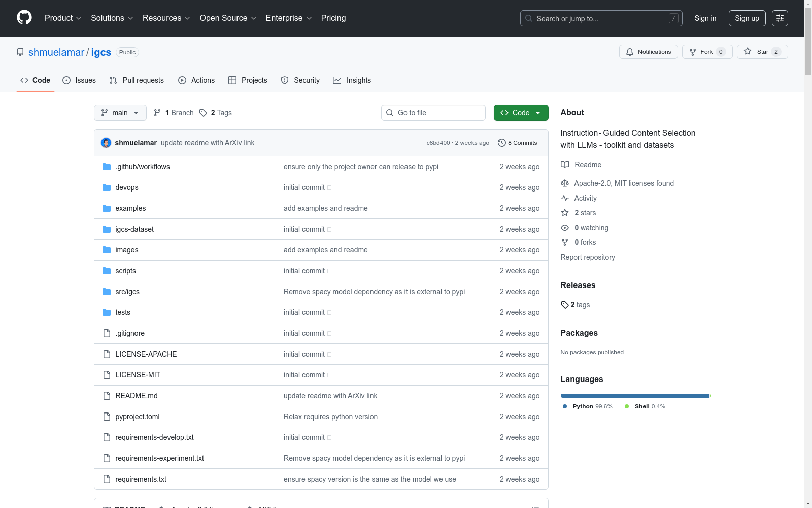Screen dimensions: 812x508
Task: Open the requirements-develop.txt file
Action: pos(155,437)
